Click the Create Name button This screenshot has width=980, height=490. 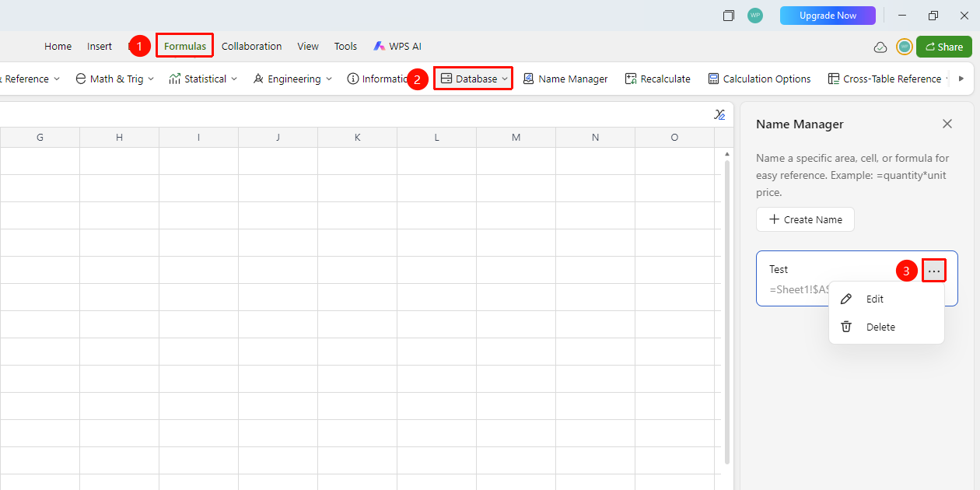pyautogui.click(x=805, y=219)
